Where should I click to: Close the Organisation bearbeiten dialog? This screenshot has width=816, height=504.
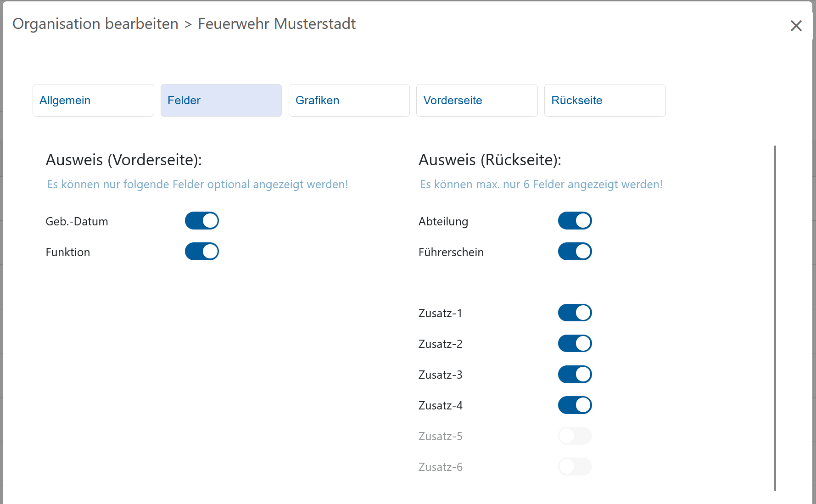pos(796,26)
